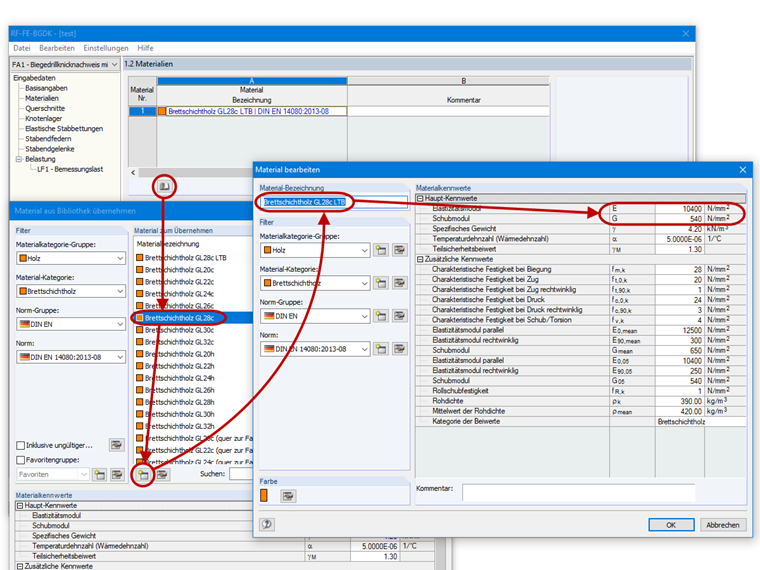
Task: Open the Norm dropdown in Material bearbeiten
Action: pos(364,349)
